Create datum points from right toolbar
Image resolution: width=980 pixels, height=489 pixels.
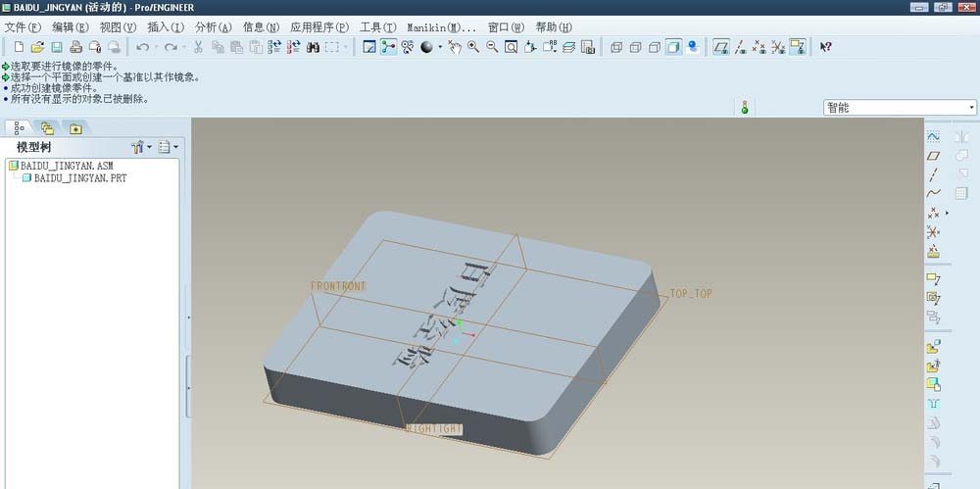click(933, 214)
